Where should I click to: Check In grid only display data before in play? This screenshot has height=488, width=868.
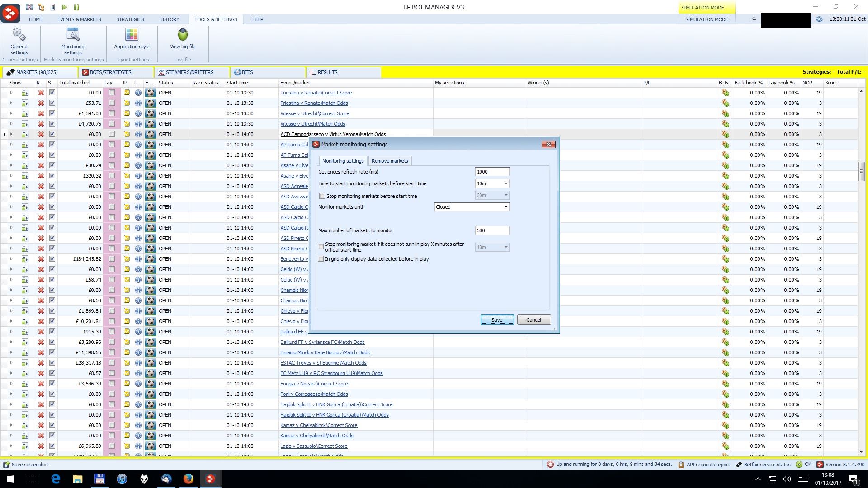coord(321,259)
